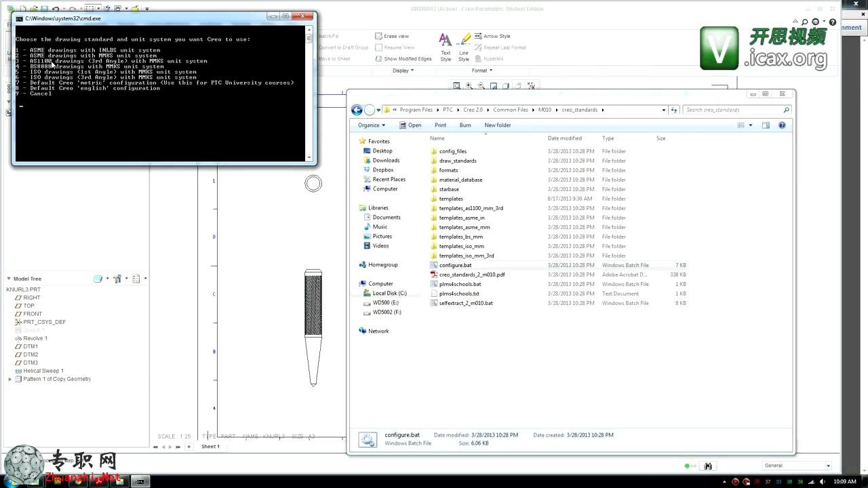Click New folder in Explorer toolbar

click(x=498, y=125)
